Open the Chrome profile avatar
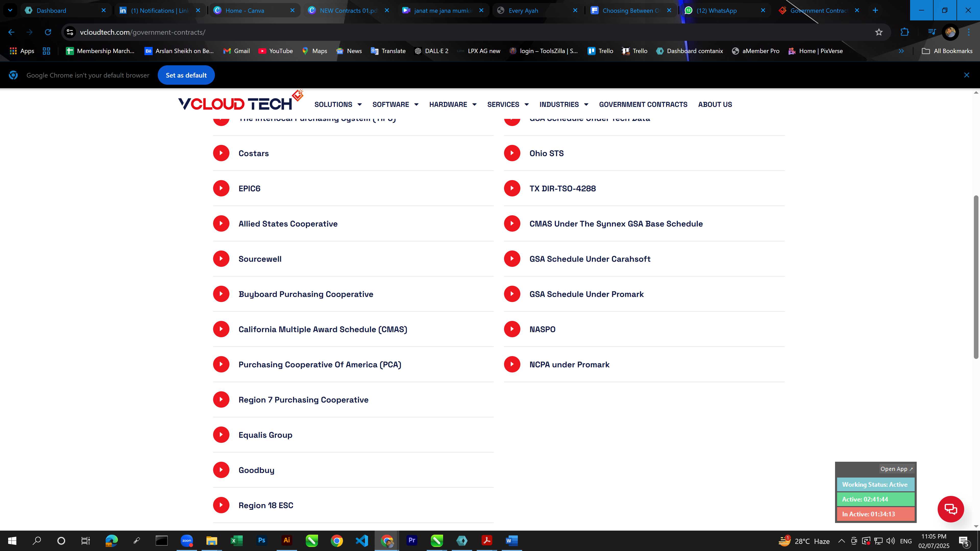 950,32
